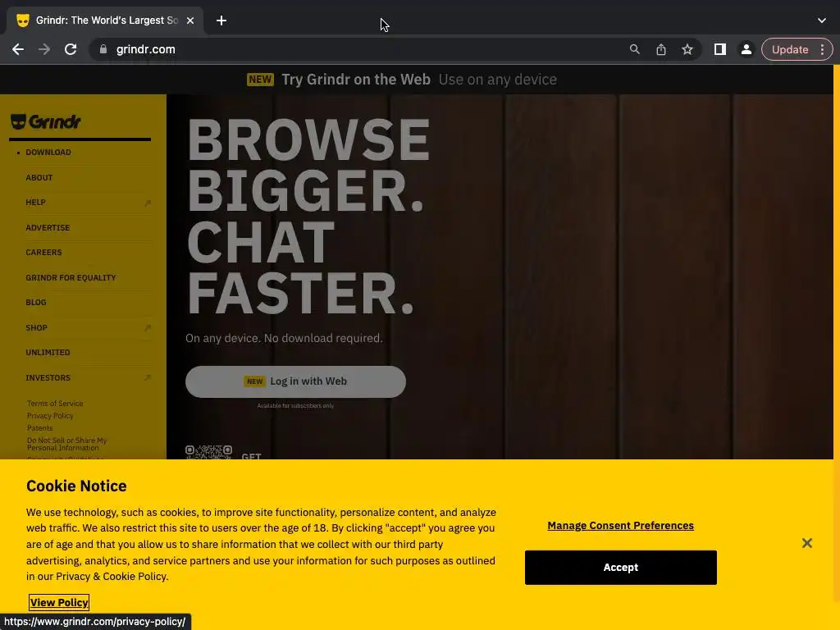Reload the grindr.com page
This screenshot has height=630, width=840.
[x=71, y=49]
